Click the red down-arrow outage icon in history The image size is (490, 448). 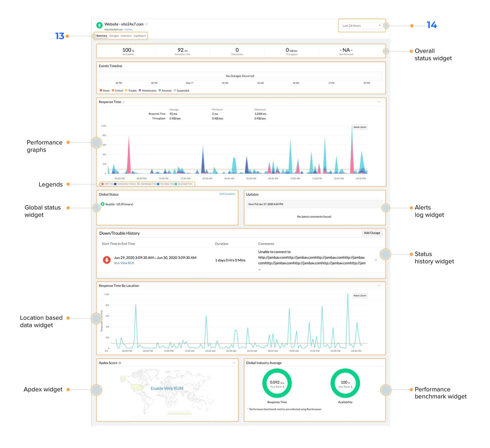click(107, 260)
